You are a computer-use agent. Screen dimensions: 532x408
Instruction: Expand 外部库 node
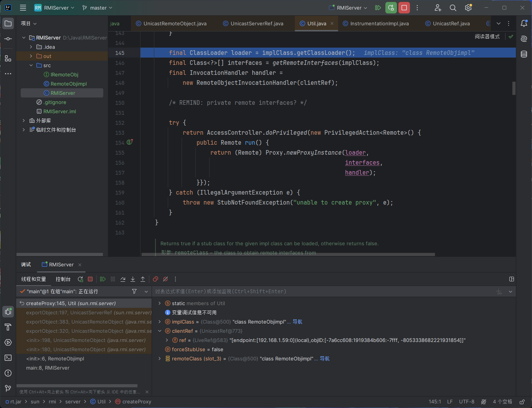pos(24,121)
